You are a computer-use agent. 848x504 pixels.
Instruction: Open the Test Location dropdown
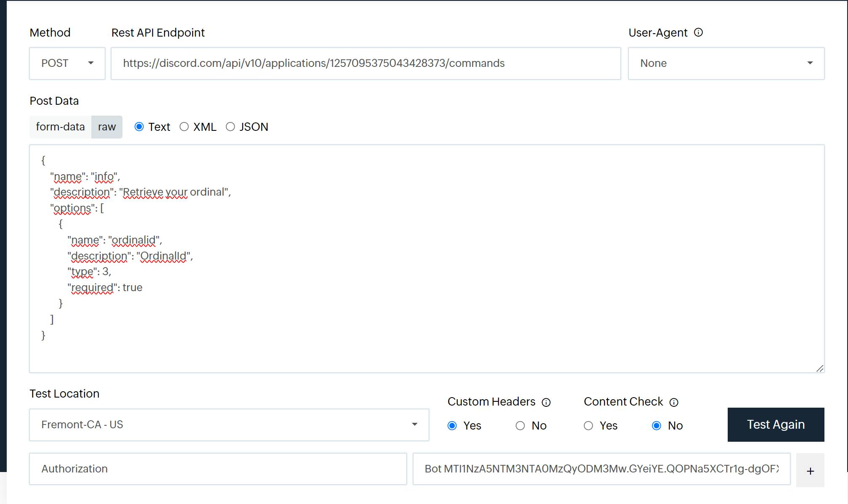416,425
